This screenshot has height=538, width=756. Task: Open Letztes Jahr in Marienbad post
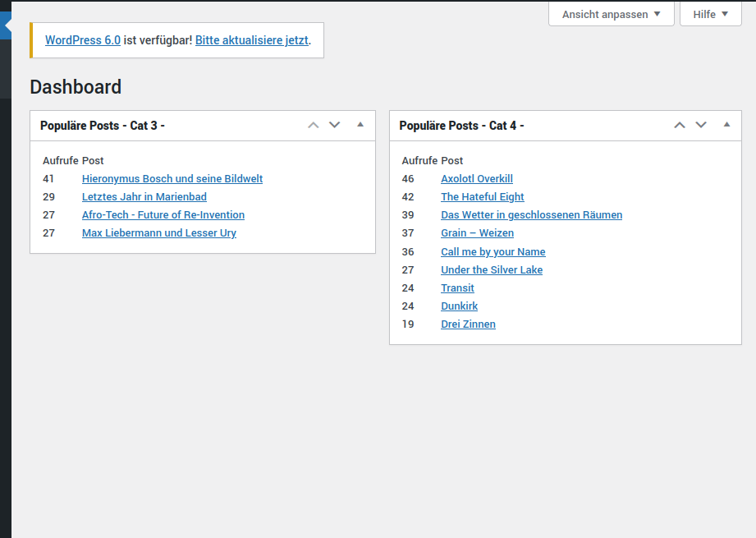click(144, 197)
